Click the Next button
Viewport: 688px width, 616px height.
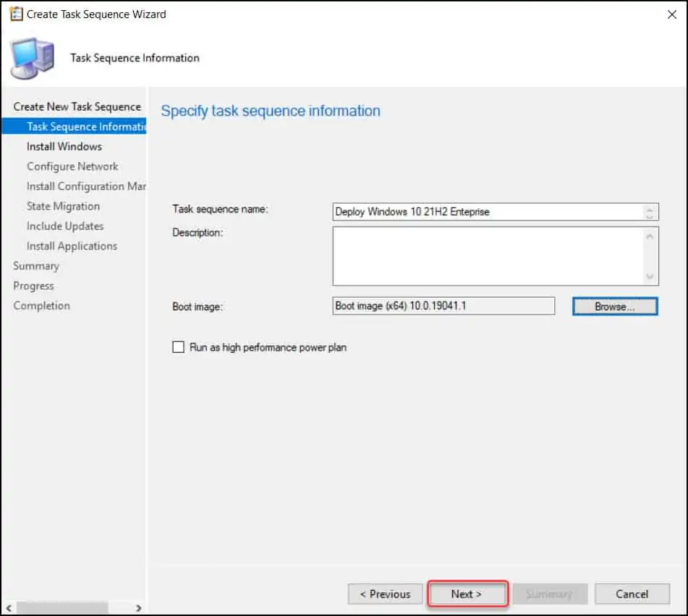[x=467, y=594]
